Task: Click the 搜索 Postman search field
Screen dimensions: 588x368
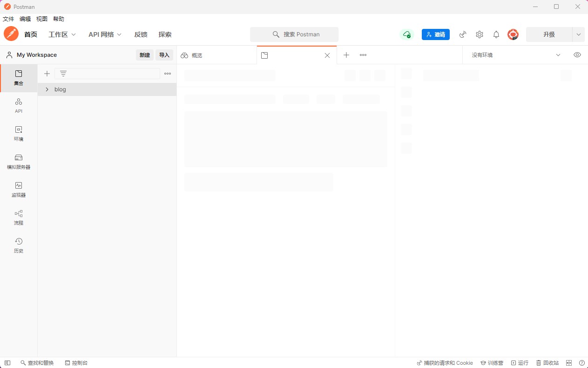Action: point(294,34)
